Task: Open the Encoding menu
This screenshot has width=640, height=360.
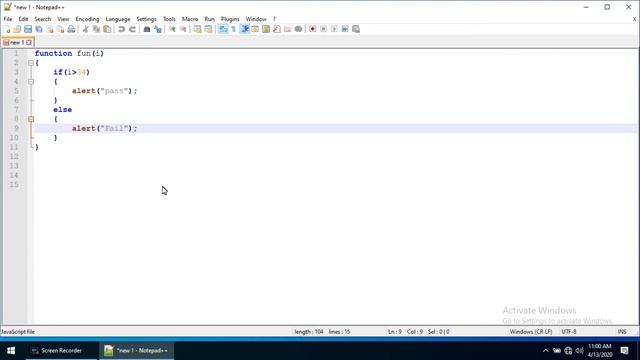Action: point(87,19)
